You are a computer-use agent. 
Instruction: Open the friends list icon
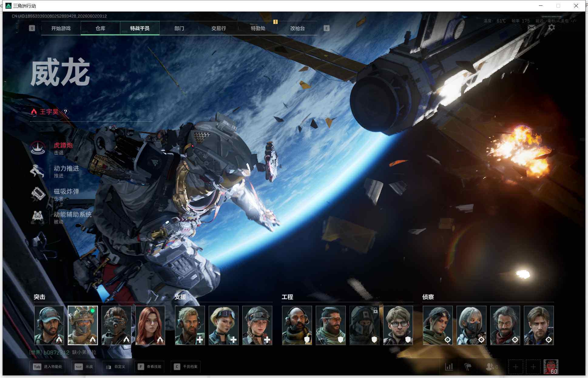pyautogui.click(x=490, y=367)
